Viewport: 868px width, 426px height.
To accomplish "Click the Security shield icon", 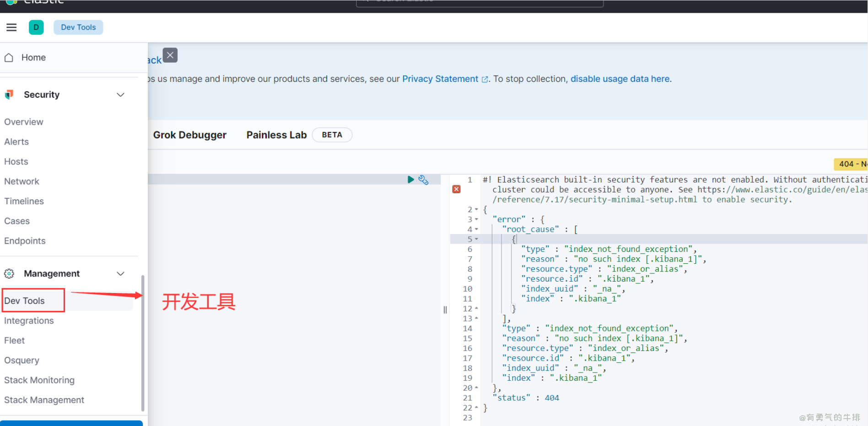I will (9, 95).
